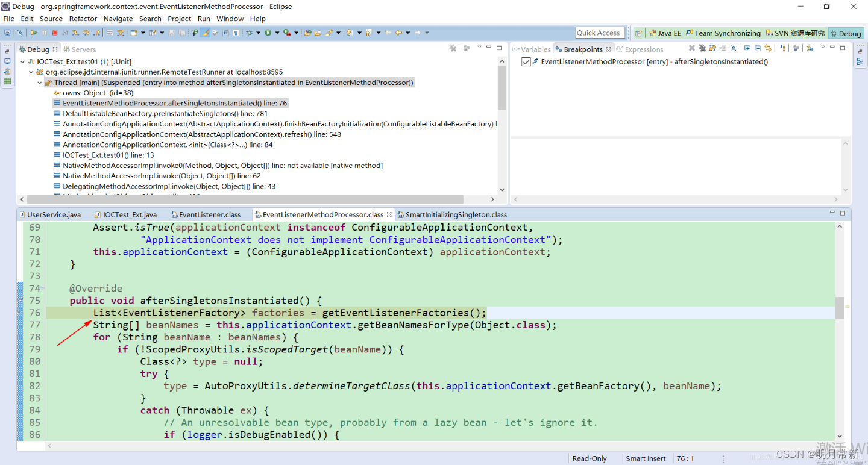Collapse the Thread [main] tree node
Screen dimensions: 868x465
[40, 83]
